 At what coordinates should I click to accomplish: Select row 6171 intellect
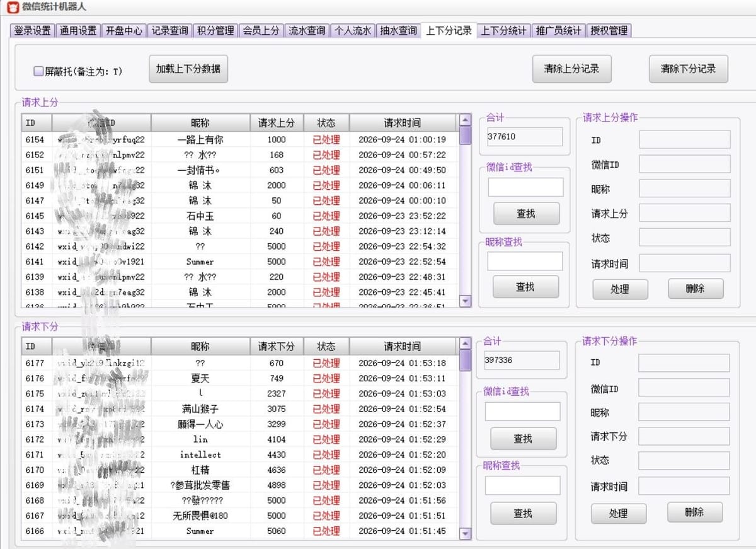pos(239,454)
